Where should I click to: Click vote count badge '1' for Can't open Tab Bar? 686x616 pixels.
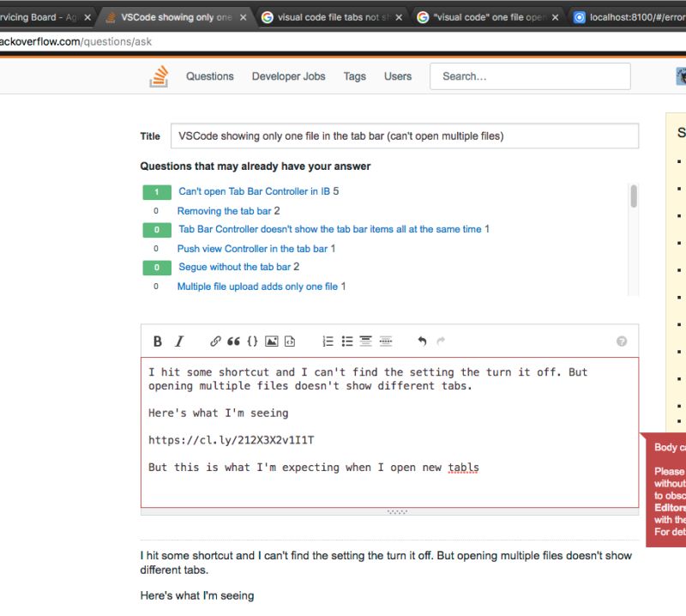coord(157,192)
